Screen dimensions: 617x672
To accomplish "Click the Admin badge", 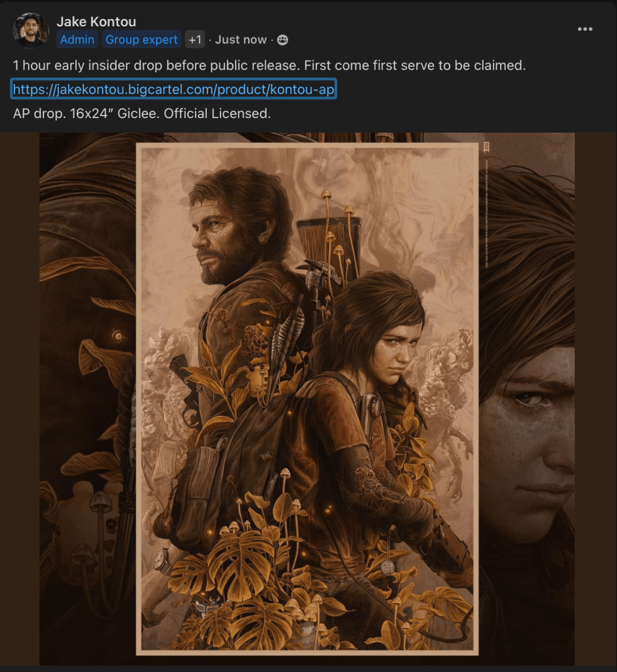I will coord(77,39).
